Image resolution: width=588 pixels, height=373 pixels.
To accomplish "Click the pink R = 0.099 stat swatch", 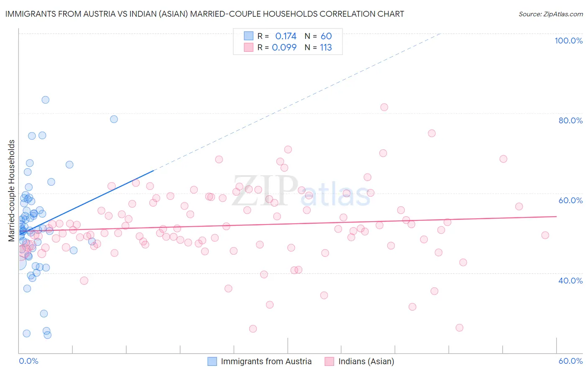I will [248, 47].
